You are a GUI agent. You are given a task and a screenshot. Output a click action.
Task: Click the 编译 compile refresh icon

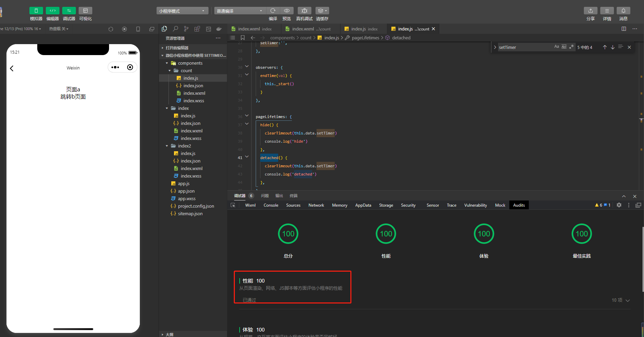coord(273,11)
